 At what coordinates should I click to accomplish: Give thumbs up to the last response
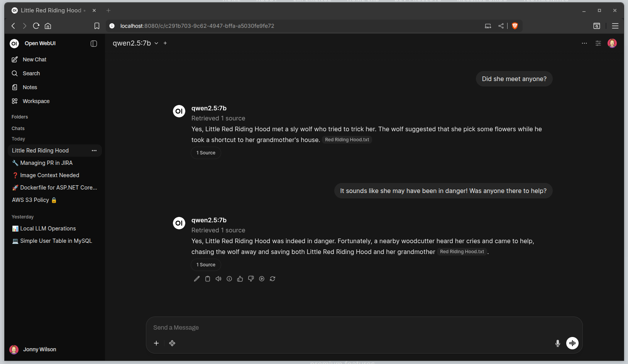click(240, 279)
